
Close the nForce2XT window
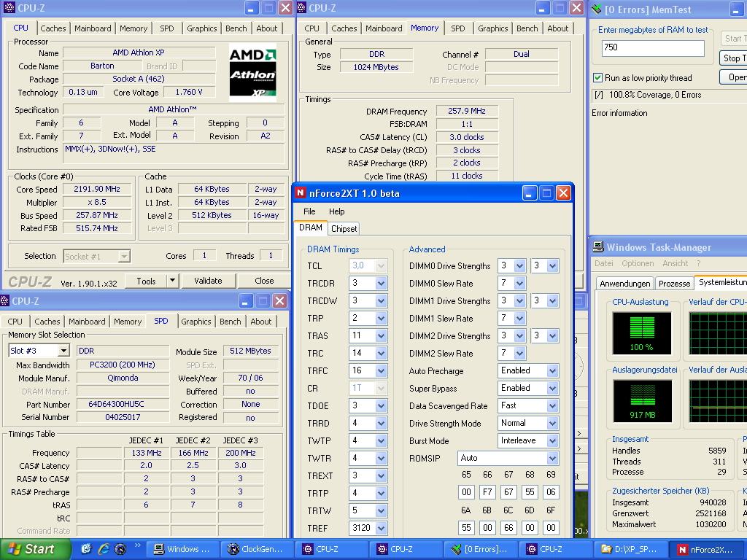tap(563, 192)
